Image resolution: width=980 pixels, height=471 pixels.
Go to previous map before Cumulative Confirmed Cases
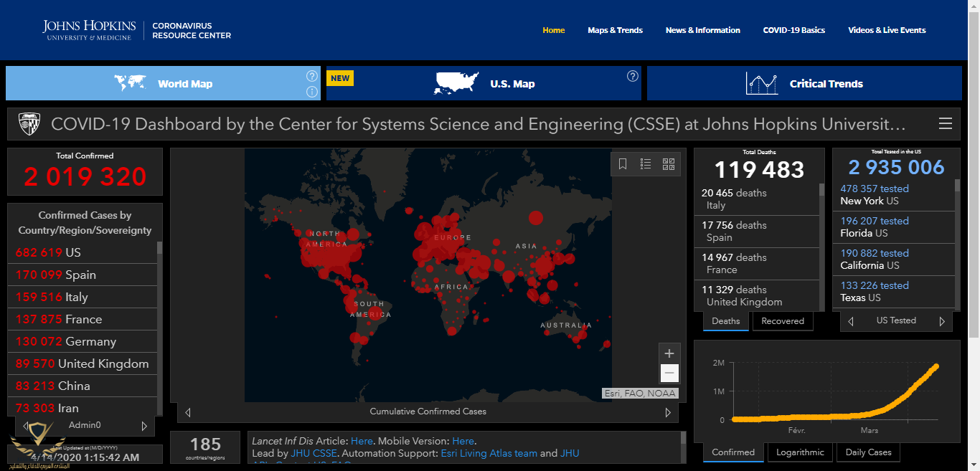point(188,412)
